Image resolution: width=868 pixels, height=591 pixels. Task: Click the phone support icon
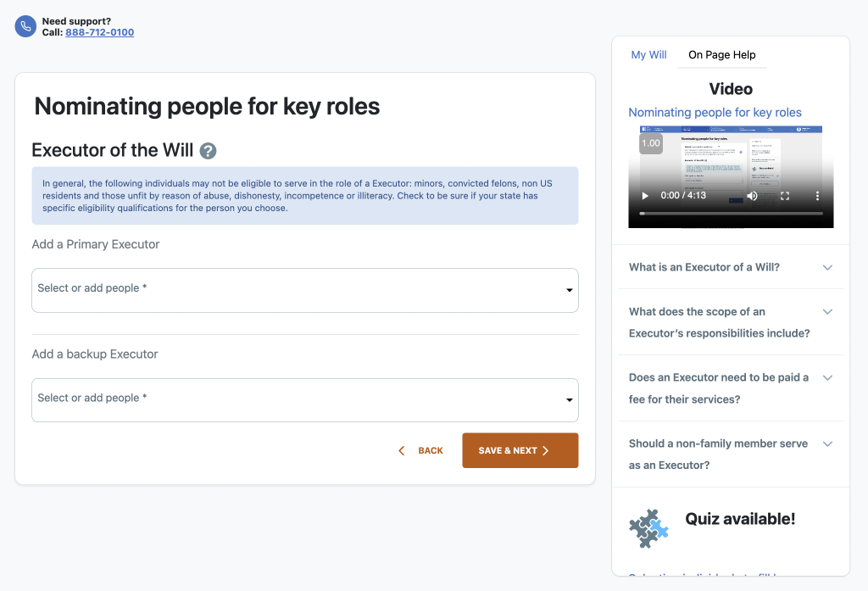tap(25, 26)
